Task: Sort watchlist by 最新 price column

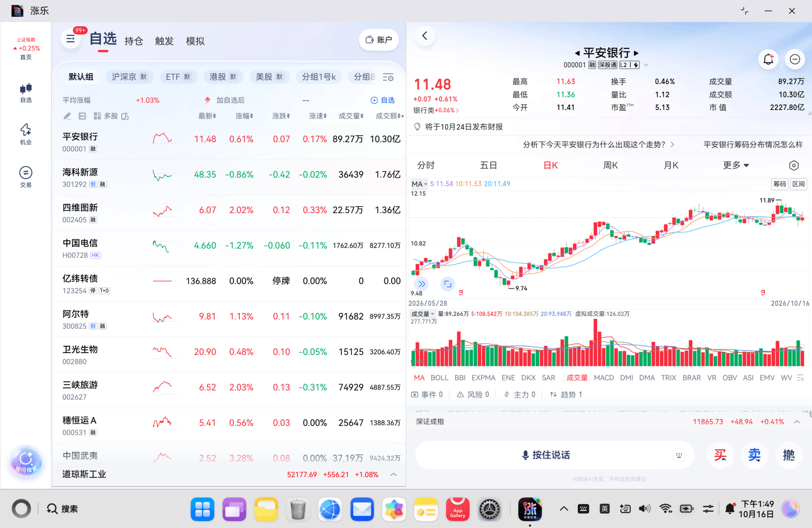Action: click(x=207, y=116)
